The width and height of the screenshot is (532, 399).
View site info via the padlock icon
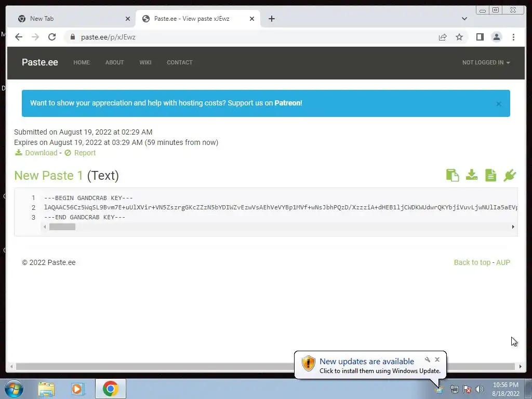pos(72,37)
